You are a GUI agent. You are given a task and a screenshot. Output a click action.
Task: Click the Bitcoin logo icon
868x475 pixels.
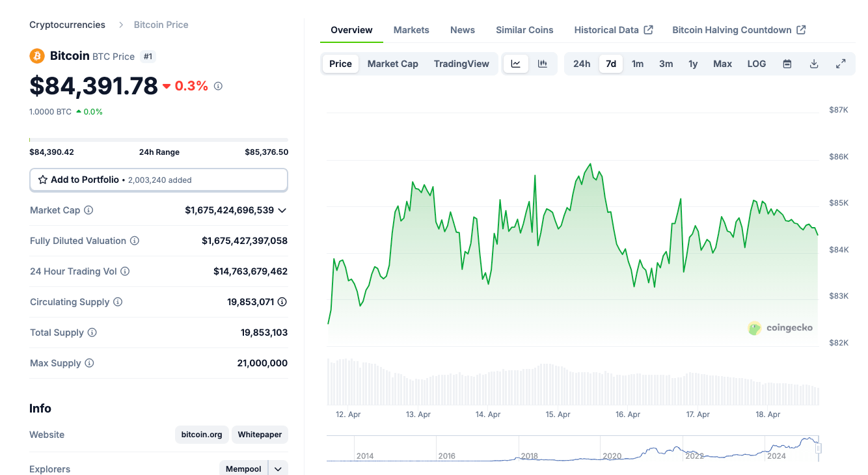pyautogui.click(x=37, y=56)
